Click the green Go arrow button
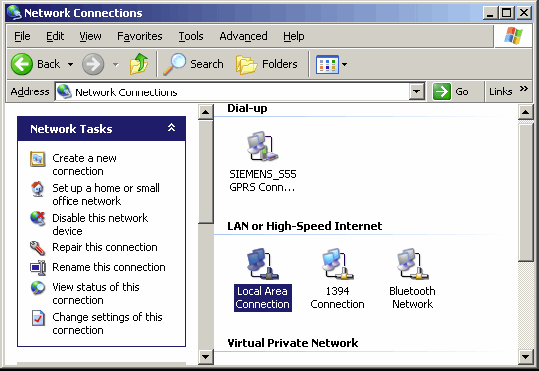 point(442,91)
